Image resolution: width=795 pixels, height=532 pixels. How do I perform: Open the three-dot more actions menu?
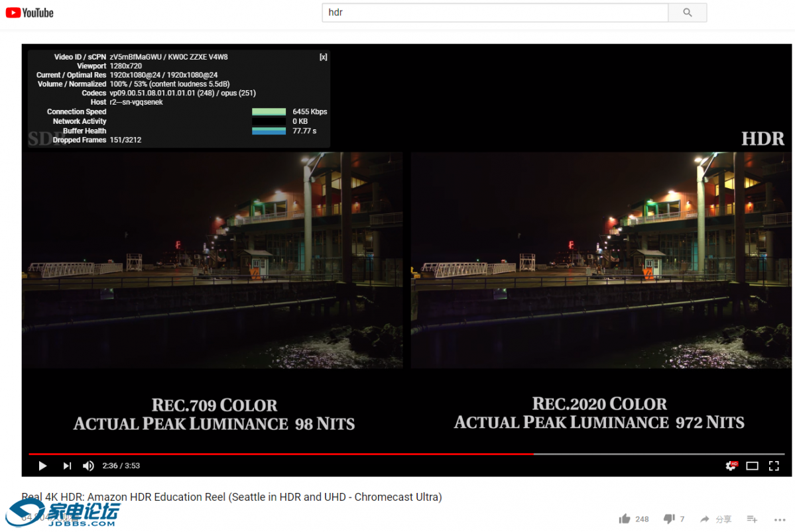coord(780,519)
